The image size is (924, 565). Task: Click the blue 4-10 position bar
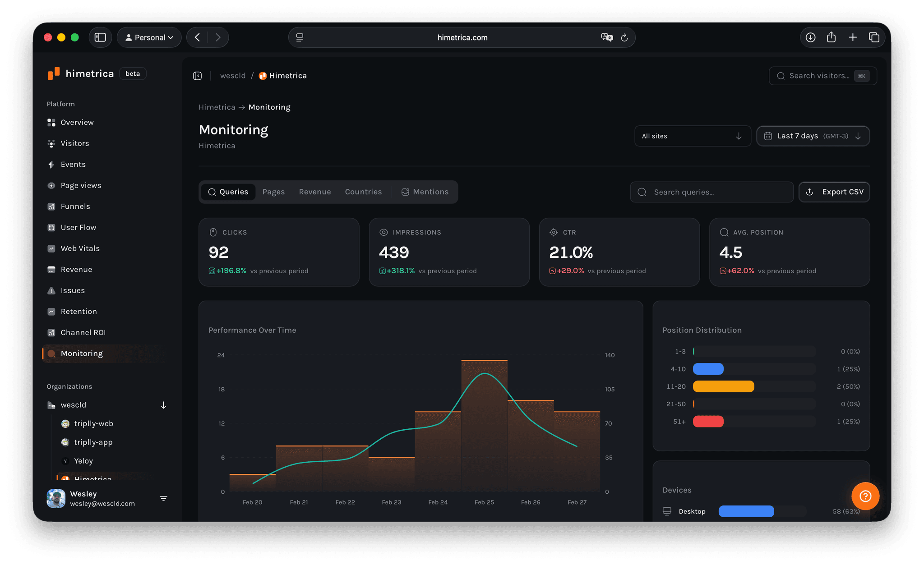708,369
